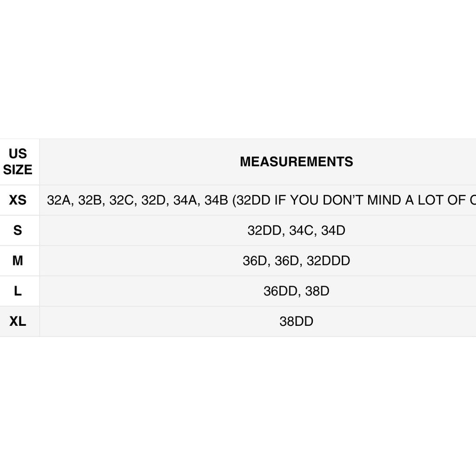Click the MEASUREMENTS column header
This screenshot has width=476, height=476.
coord(296,162)
